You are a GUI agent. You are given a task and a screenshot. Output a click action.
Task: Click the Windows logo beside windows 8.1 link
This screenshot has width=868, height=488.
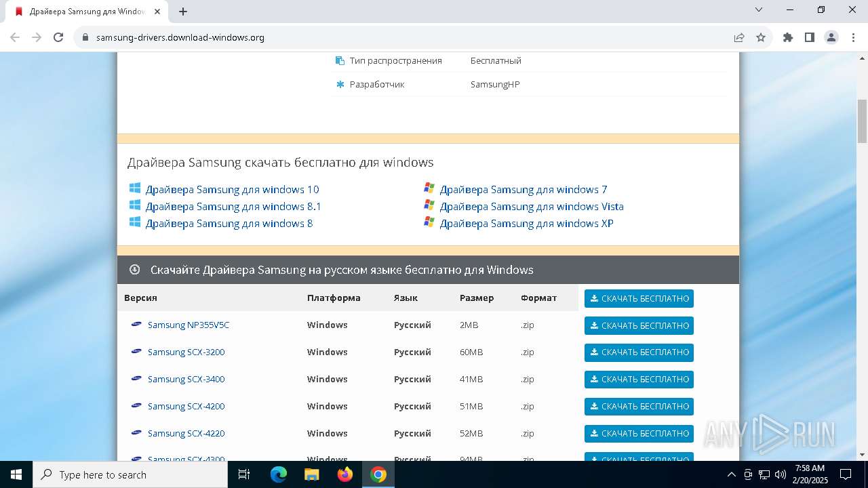click(x=135, y=205)
